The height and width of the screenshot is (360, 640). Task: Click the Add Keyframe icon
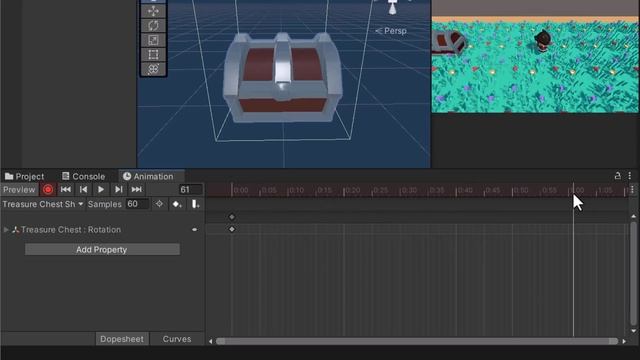177,204
